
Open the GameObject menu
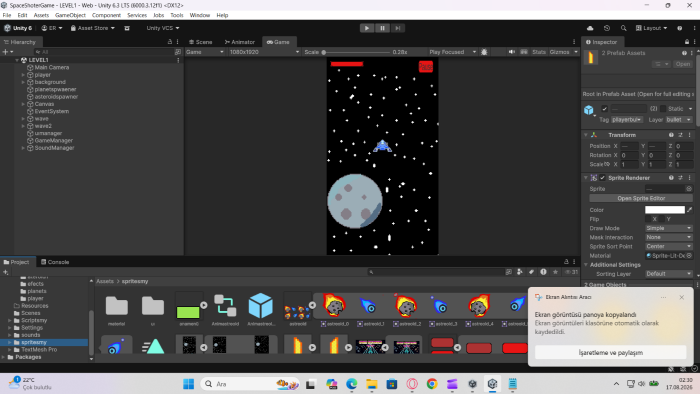click(70, 15)
